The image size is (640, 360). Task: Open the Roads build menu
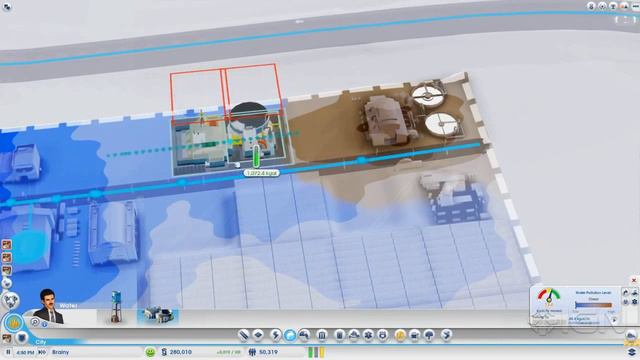[244, 335]
